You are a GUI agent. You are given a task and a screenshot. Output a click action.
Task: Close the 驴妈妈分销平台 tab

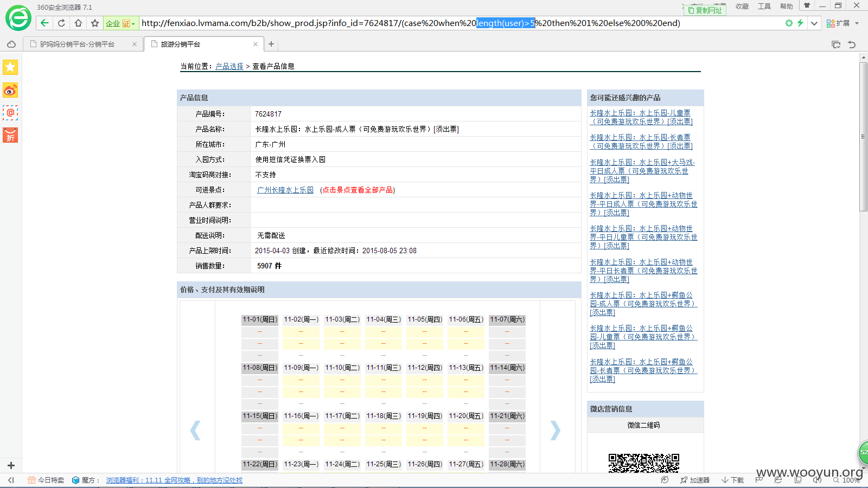click(x=135, y=44)
